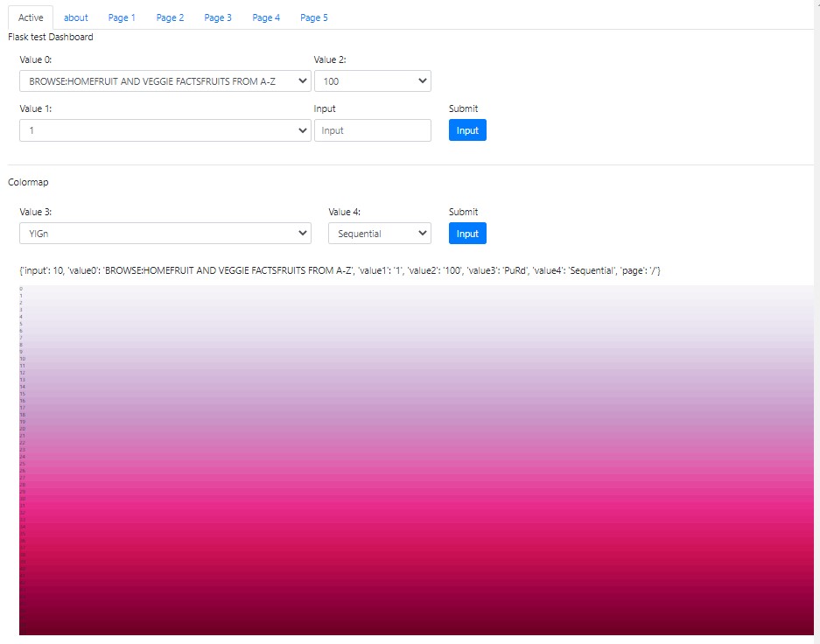
Task: Open the Value 3 YlGn colormap dropdown
Action: pyautogui.click(x=165, y=233)
